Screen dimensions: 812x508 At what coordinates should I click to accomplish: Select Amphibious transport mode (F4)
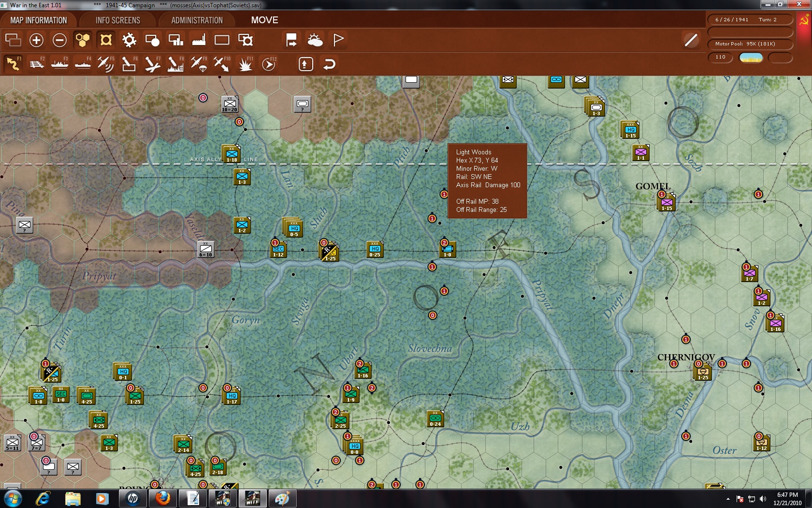[x=83, y=64]
